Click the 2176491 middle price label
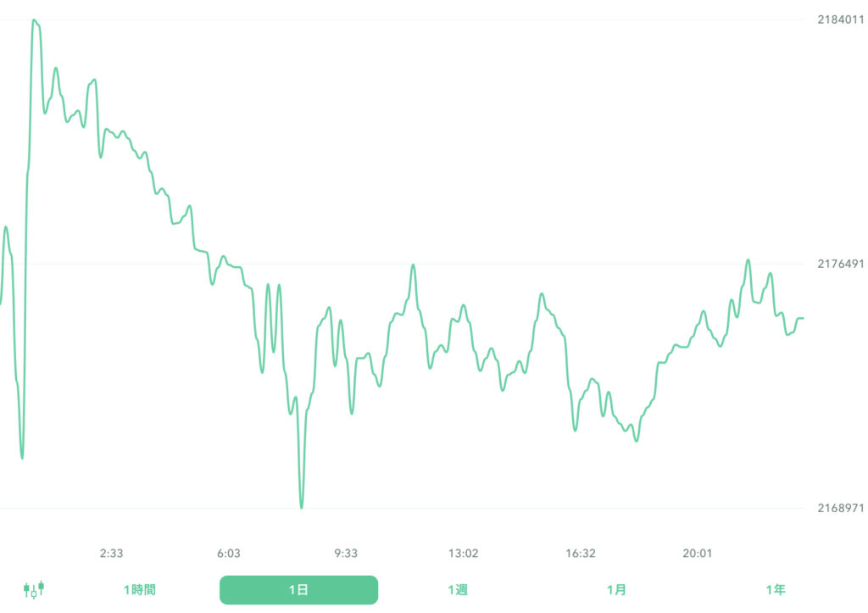The image size is (868, 613). coord(840,264)
